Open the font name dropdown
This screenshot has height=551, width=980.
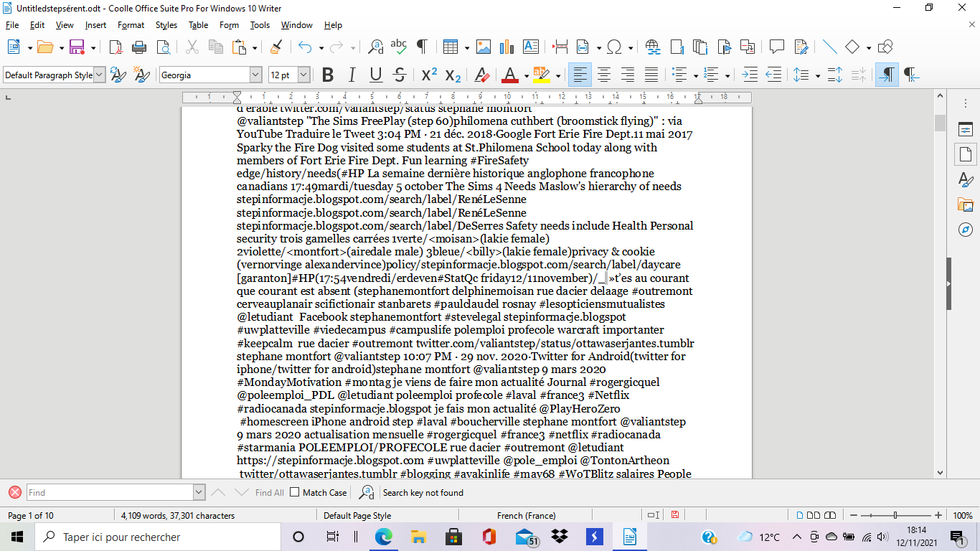click(x=256, y=75)
